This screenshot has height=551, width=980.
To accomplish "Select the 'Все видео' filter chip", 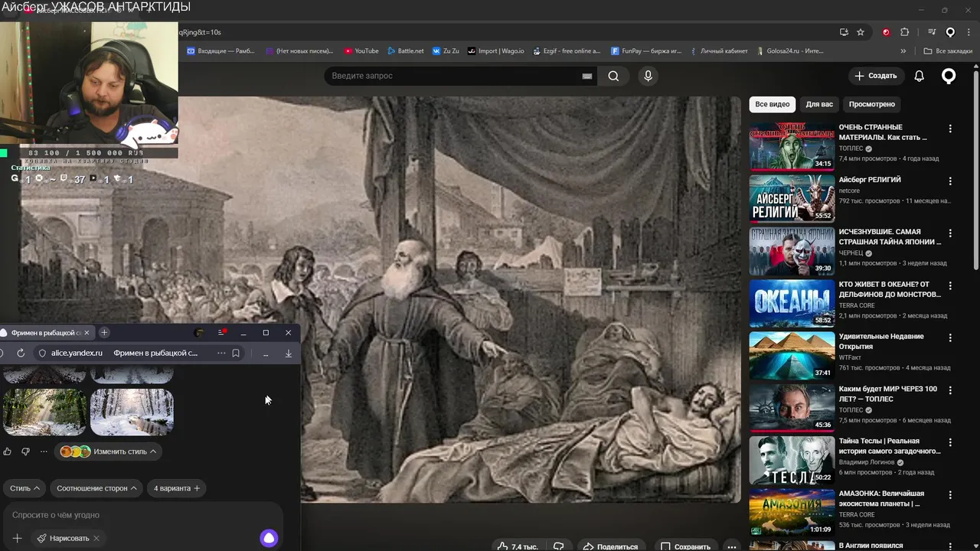I will click(772, 104).
